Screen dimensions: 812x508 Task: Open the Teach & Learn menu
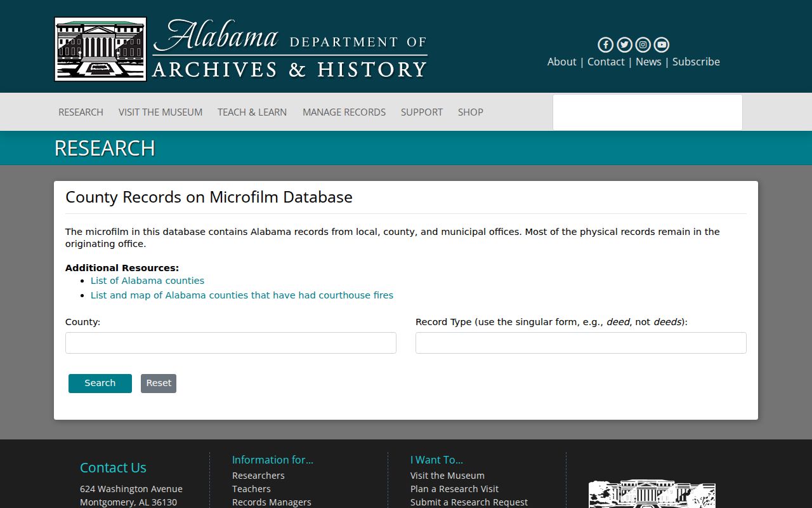coord(252,112)
